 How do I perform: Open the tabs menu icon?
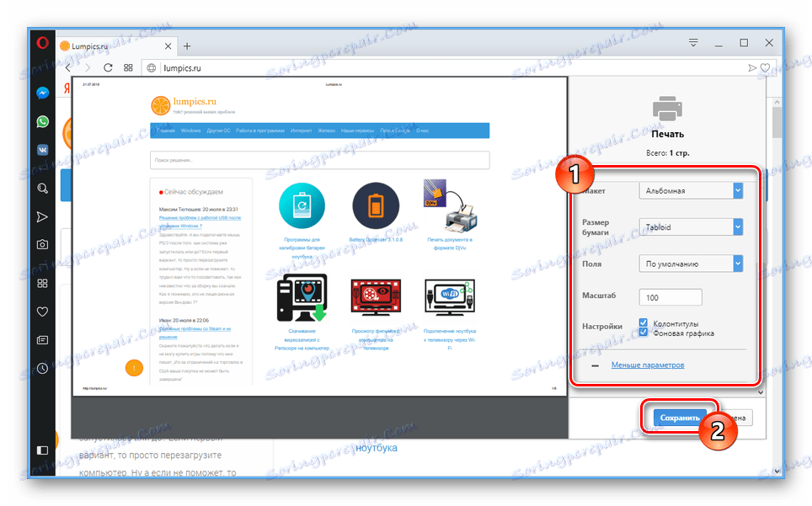coord(693,43)
